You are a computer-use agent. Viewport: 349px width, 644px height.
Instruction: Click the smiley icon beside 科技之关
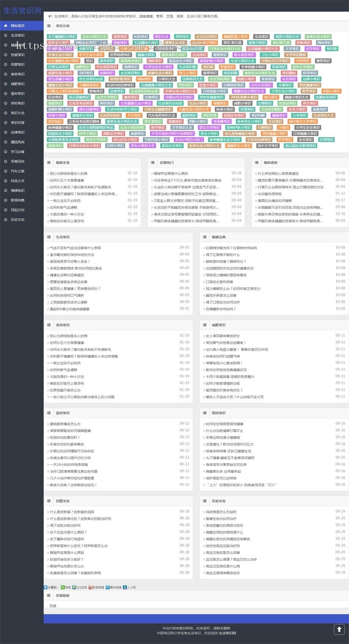[5, 181]
